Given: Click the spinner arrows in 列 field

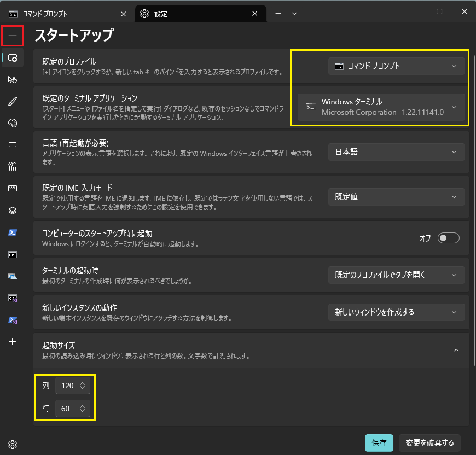Looking at the screenshot, I should 83,386.
